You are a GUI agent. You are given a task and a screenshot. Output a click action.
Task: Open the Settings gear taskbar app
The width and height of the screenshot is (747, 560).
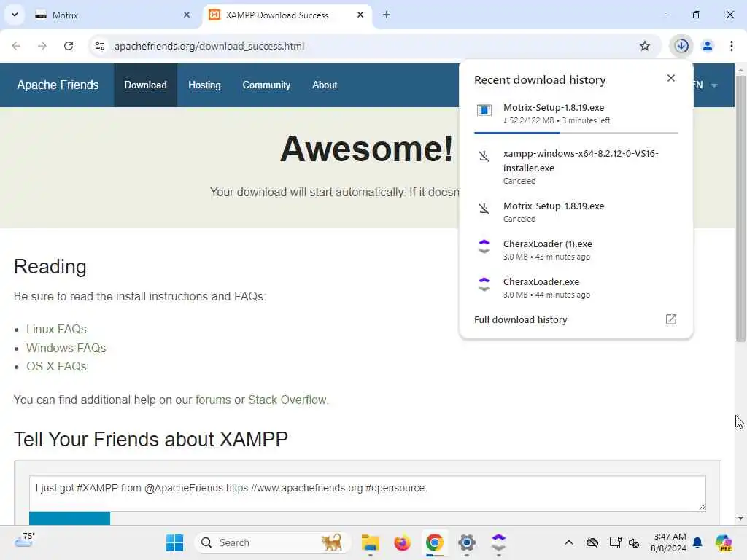pos(466,542)
